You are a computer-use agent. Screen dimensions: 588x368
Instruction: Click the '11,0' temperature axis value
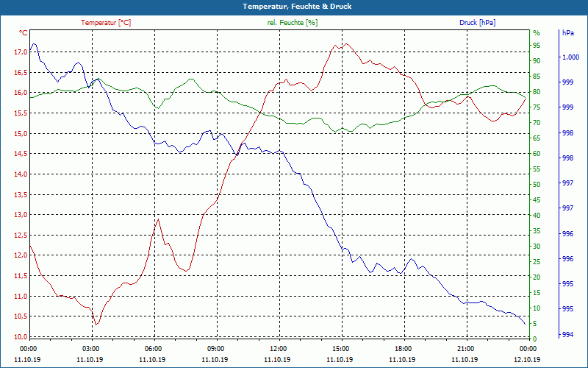point(21,297)
